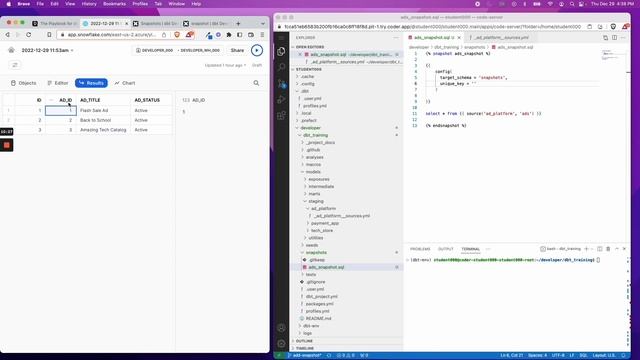Viewport: 640px width, 360px height.
Task: Maximize terminal panel with caret icon
Action: (x=617, y=249)
